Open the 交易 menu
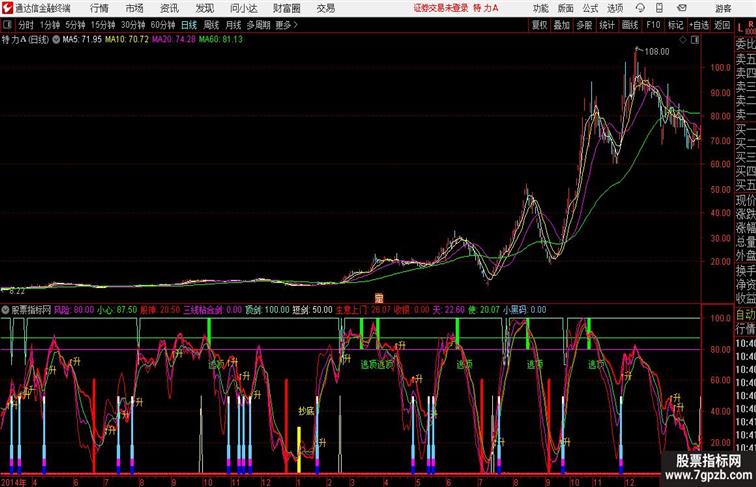Screen dimensions: 756x487 pyautogui.click(x=326, y=8)
